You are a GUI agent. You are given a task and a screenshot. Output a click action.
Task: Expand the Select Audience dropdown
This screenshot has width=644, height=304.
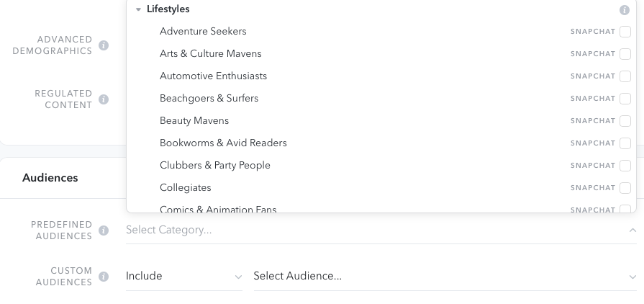(445, 276)
